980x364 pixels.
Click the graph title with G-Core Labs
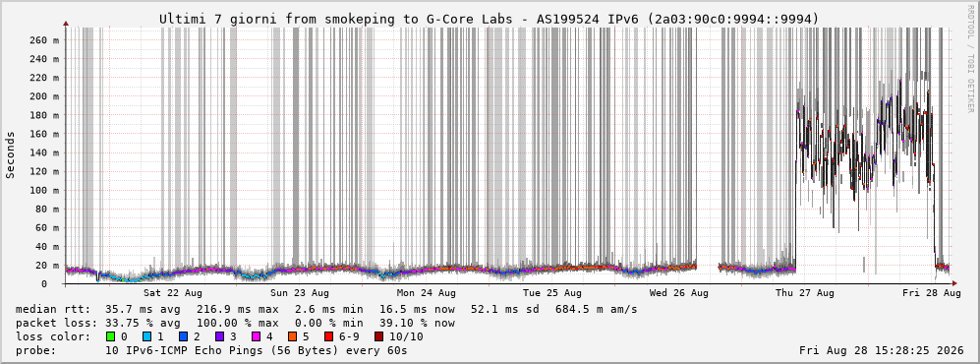click(x=489, y=19)
